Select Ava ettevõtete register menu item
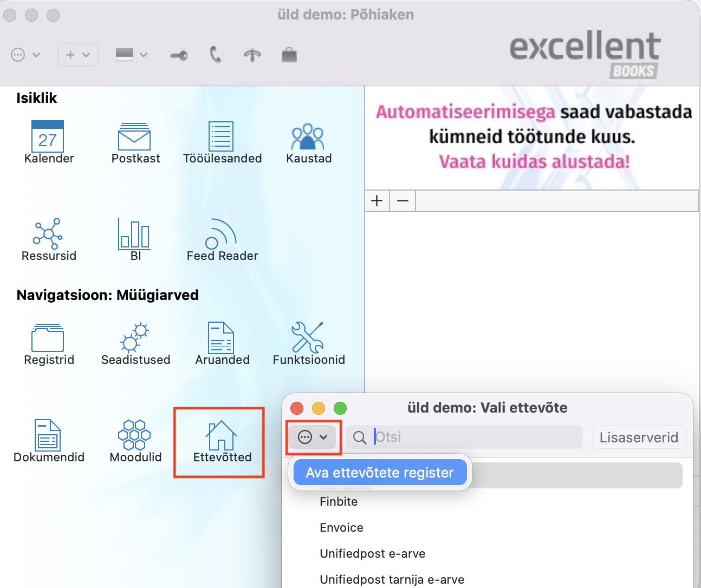The height and width of the screenshot is (588, 701). pos(380,473)
